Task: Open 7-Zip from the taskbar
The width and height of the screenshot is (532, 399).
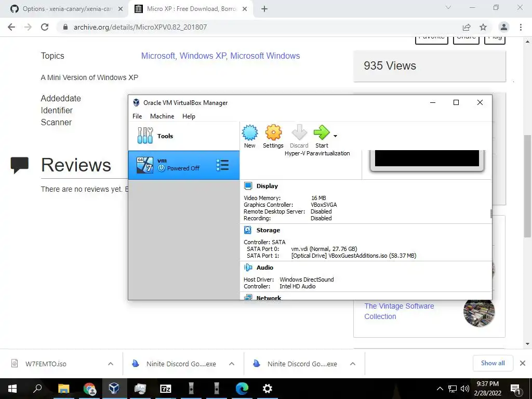Action: [x=166, y=389]
